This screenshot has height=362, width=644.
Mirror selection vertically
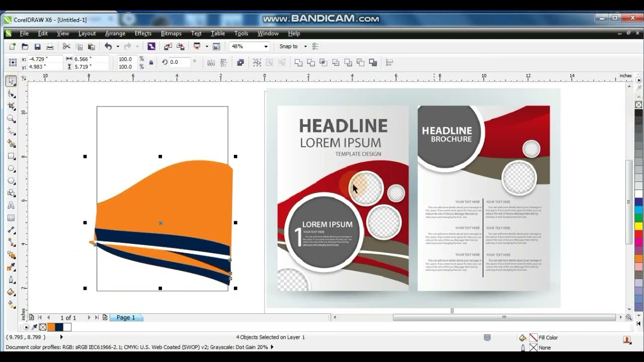[x=224, y=63]
